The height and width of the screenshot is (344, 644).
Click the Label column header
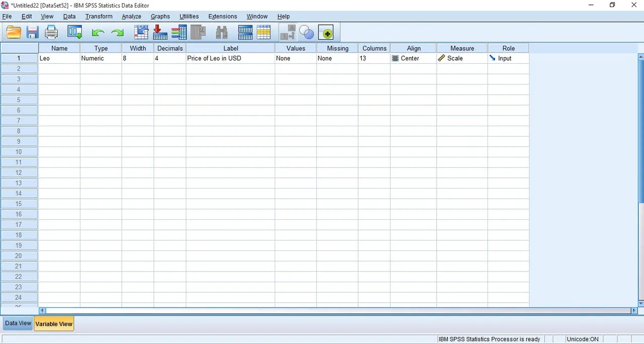coord(231,48)
